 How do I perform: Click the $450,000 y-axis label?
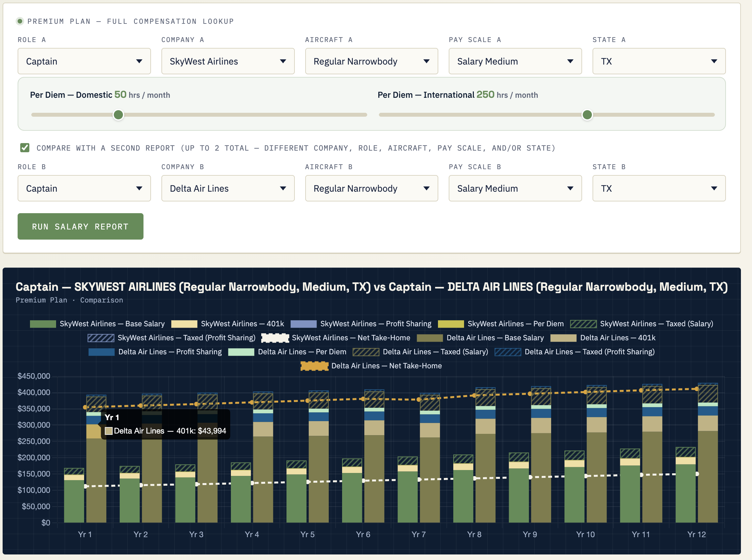pos(34,376)
